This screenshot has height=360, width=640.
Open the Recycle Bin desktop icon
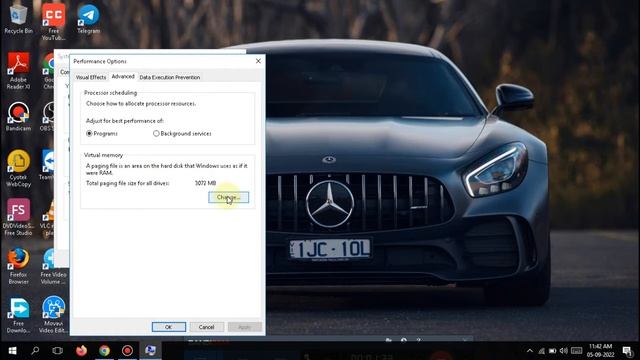tap(18, 18)
